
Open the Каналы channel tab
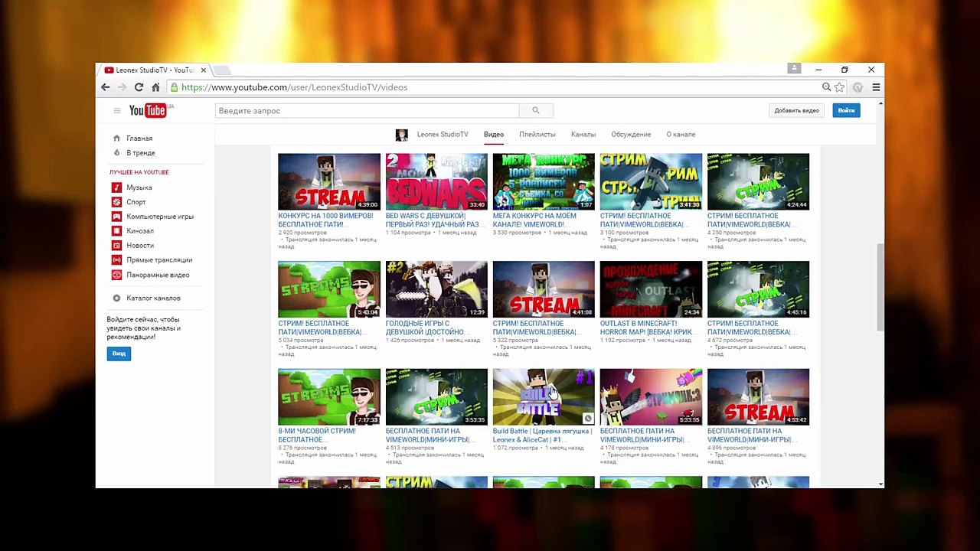click(583, 135)
